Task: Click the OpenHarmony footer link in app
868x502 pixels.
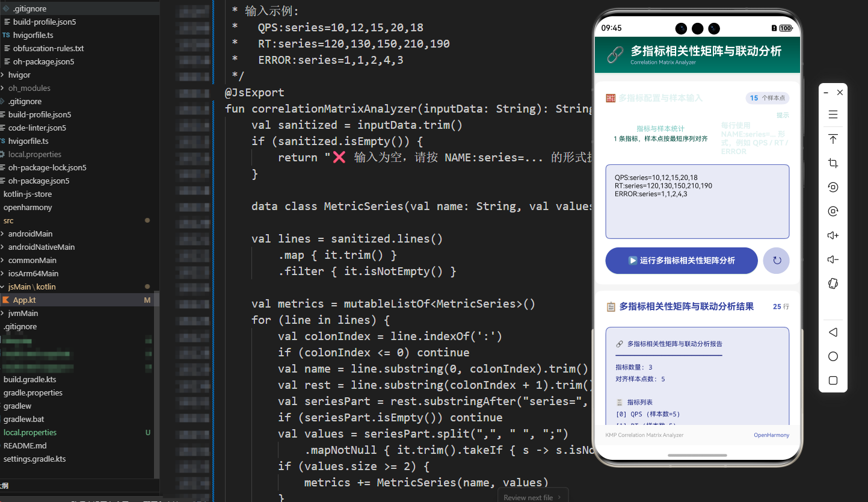Action: 772,435
